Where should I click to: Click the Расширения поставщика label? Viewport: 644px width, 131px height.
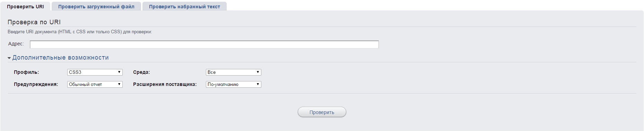tap(165, 84)
